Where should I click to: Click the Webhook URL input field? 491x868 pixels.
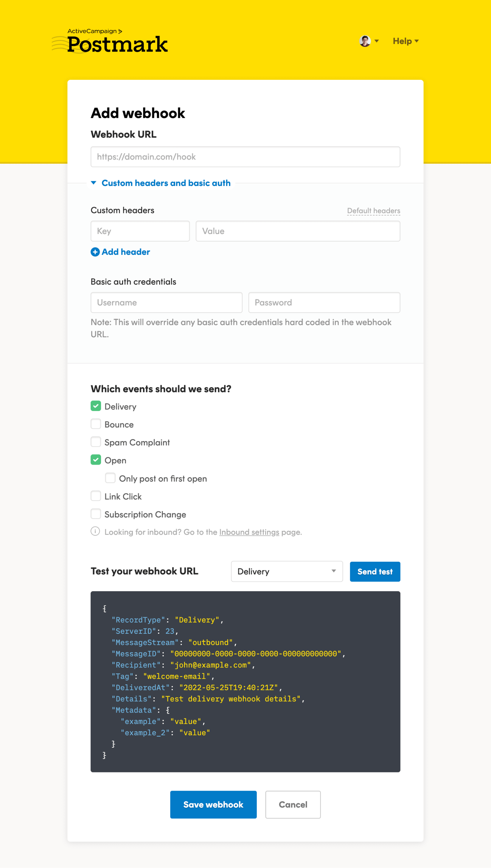[245, 157]
